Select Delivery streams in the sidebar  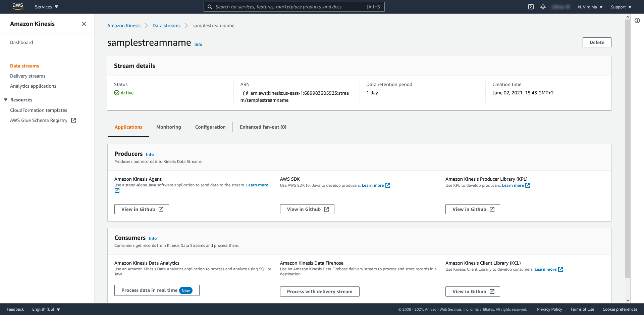pyautogui.click(x=28, y=76)
